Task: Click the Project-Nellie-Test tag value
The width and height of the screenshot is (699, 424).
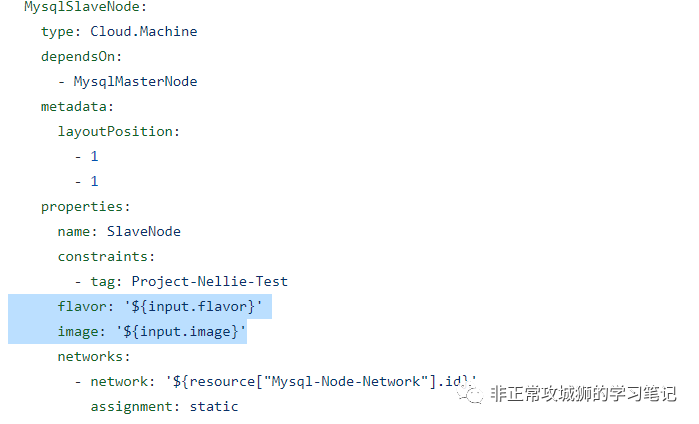Action: click(210, 281)
